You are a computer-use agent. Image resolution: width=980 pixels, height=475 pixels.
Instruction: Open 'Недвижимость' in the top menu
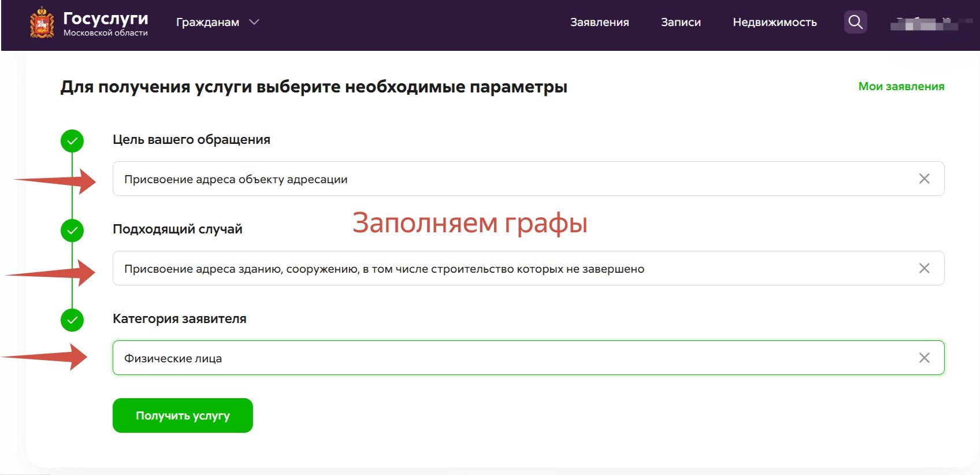click(x=774, y=22)
